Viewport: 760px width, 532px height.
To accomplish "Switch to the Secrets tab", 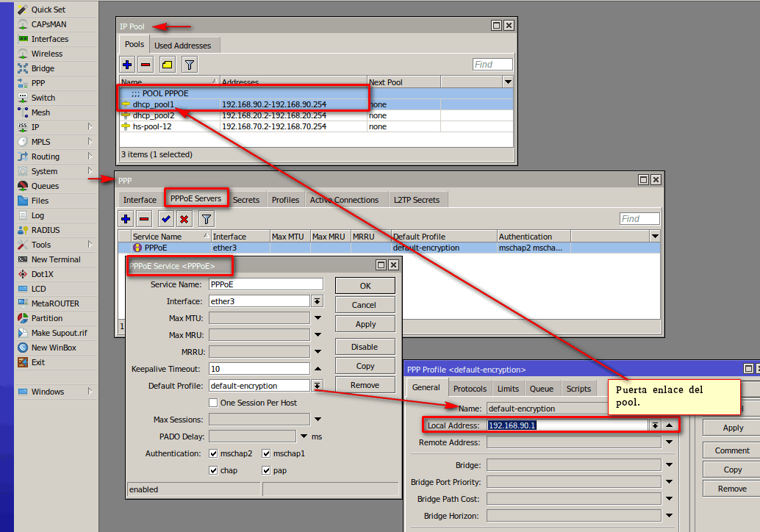I will pyautogui.click(x=246, y=200).
